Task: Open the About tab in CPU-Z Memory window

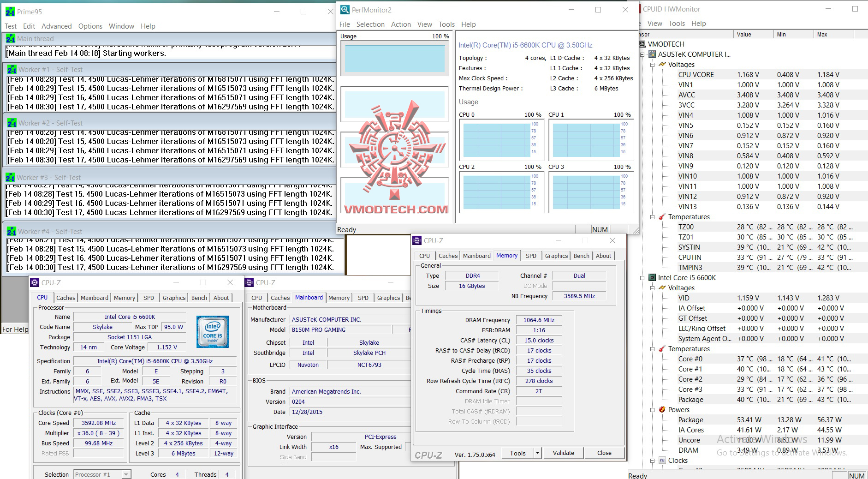Action: (x=603, y=256)
